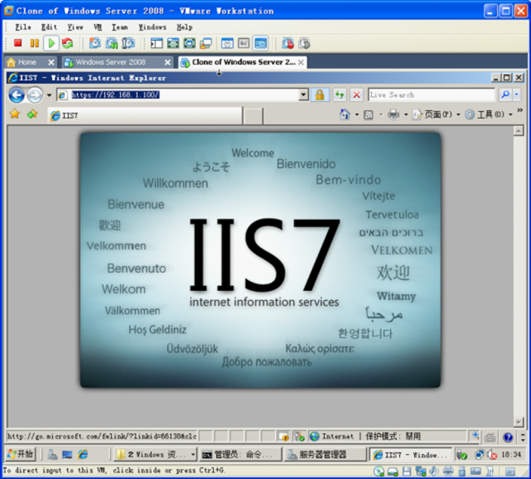This screenshot has height=479, width=531.
Task: Click the VMware capture screen icon
Action: tap(288, 43)
